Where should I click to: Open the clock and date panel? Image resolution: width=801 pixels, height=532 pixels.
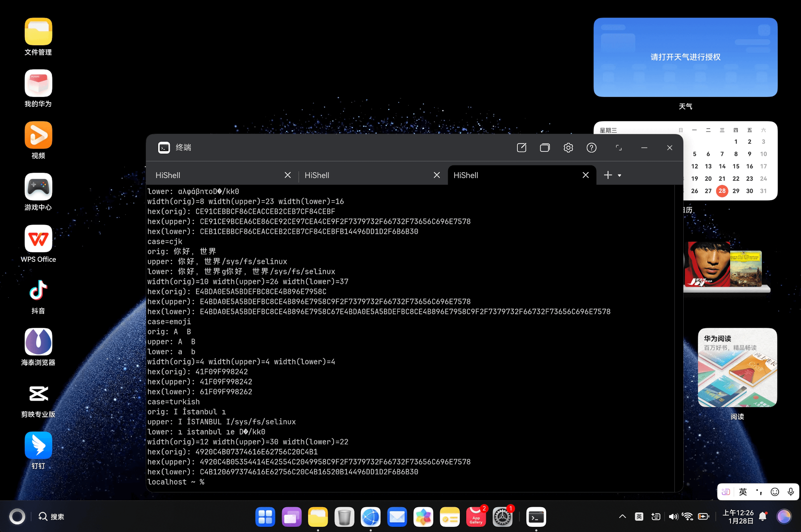[738, 516]
